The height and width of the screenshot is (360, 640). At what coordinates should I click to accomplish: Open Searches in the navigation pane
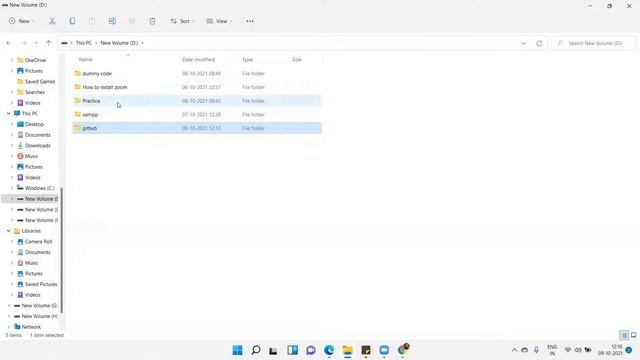35,92
